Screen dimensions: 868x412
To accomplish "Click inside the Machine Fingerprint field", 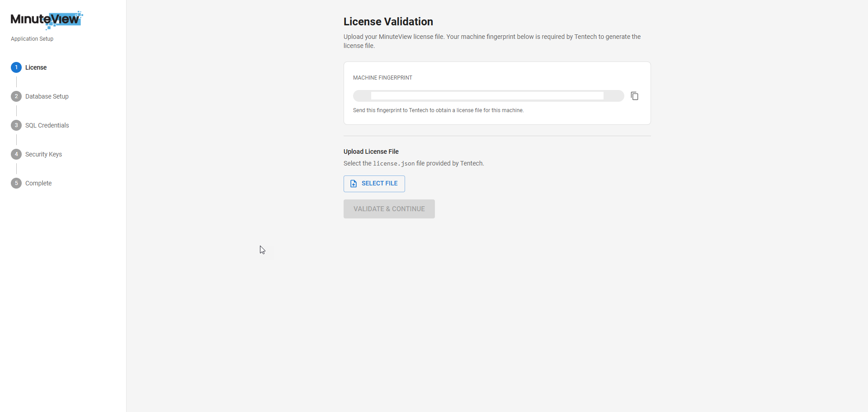I will 487,96.
